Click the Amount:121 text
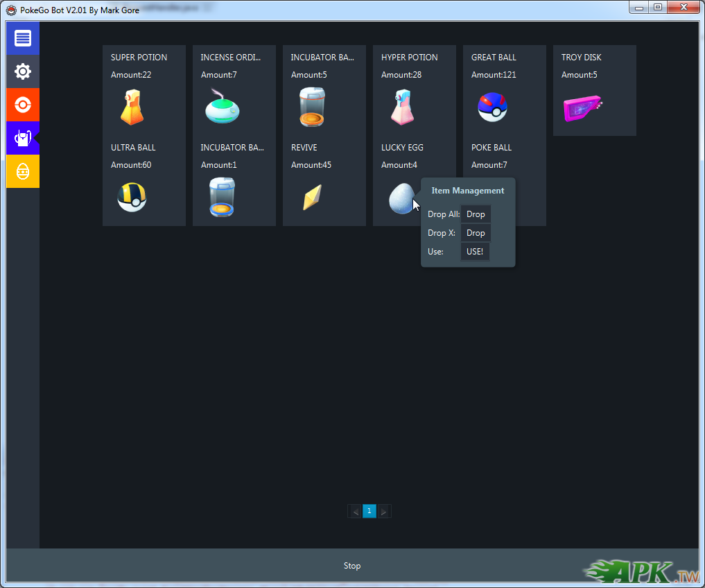 [x=494, y=75]
